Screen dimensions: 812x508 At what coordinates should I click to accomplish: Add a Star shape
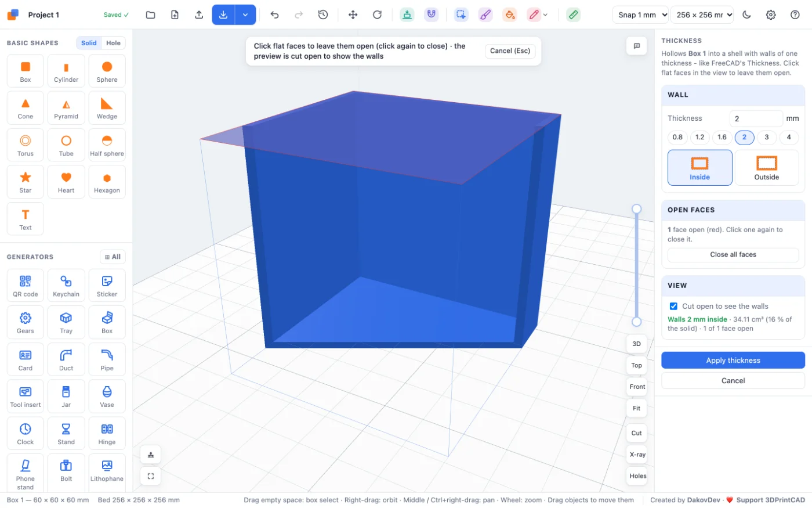click(x=26, y=182)
